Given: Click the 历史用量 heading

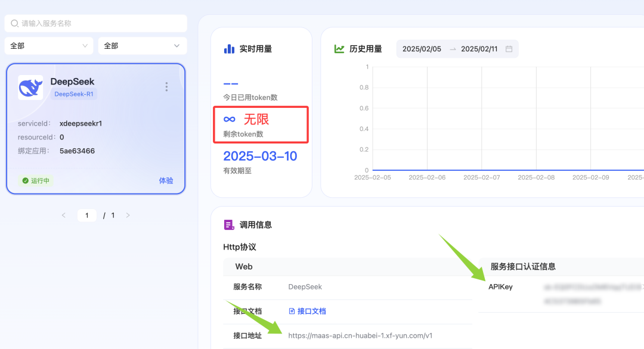Looking at the screenshot, I should click(366, 49).
